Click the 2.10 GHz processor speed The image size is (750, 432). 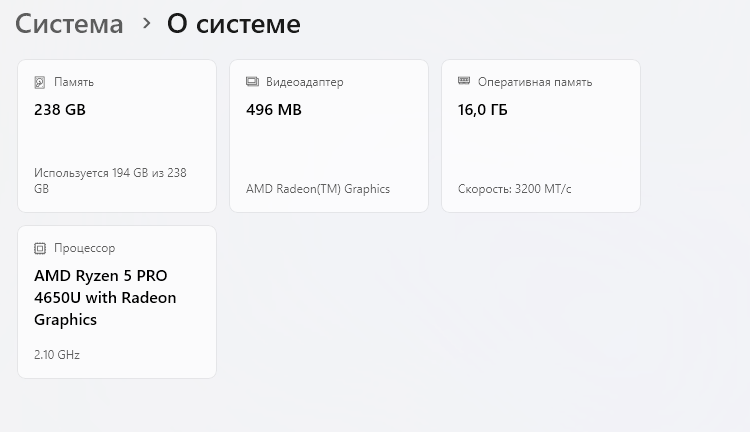click(x=57, y=355)
